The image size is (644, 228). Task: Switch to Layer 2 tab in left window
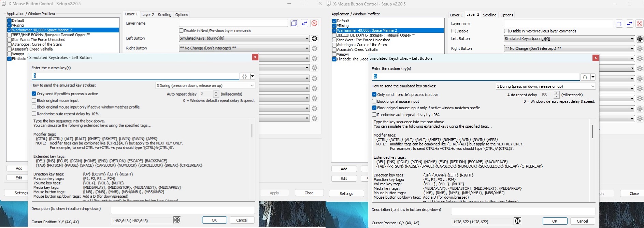click(x=148, y=15)
